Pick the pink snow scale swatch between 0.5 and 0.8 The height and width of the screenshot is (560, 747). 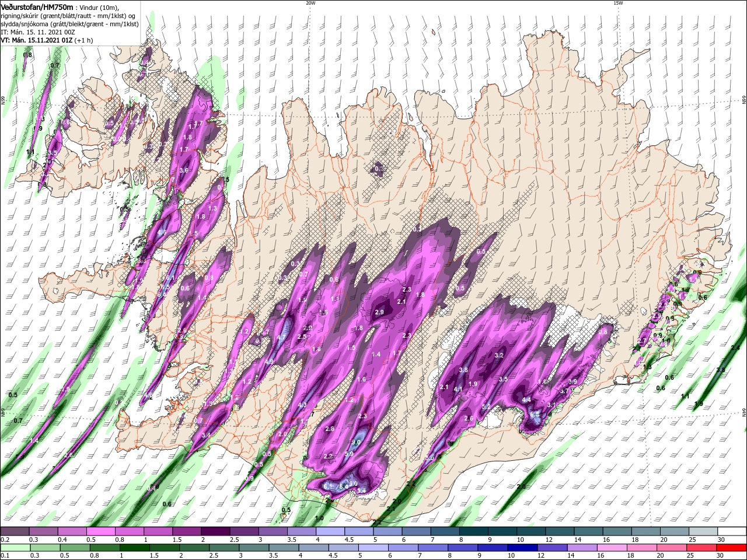(x=100, y=531)
